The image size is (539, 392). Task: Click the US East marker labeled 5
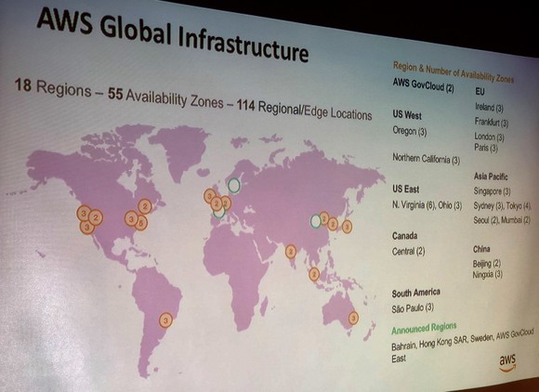[140, 223]
